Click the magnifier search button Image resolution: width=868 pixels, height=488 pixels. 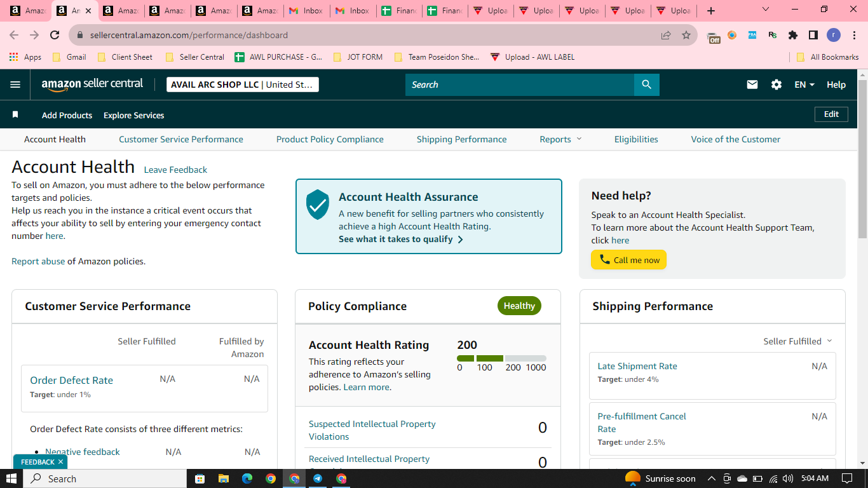647,85
